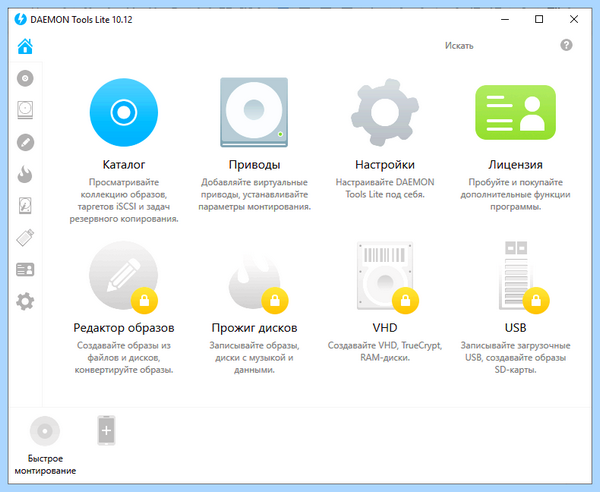This screenshot has height=492, width=600.
Task: Open help question mark icon
Action: (566, 45)
